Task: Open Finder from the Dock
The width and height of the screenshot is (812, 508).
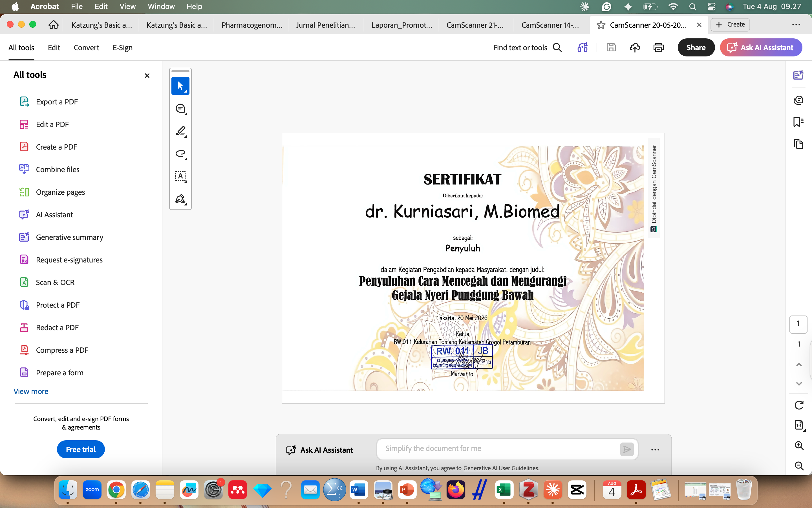Action: point(68,490)
